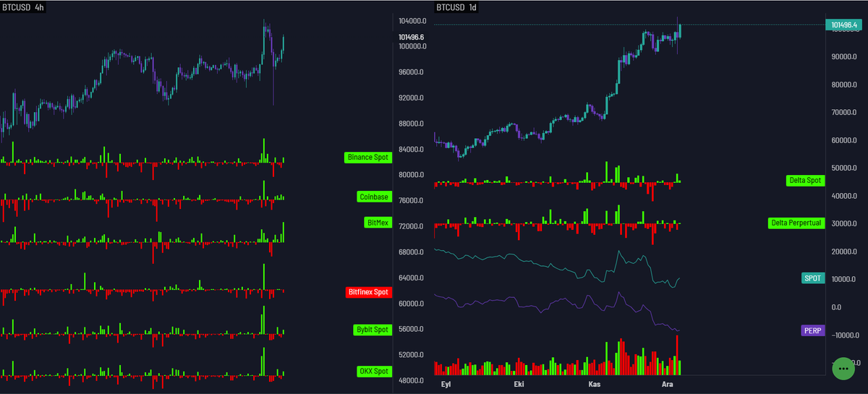Click the green three-dots floating button
This screenshot has width=868, height=394.
(x=844, y=367)
